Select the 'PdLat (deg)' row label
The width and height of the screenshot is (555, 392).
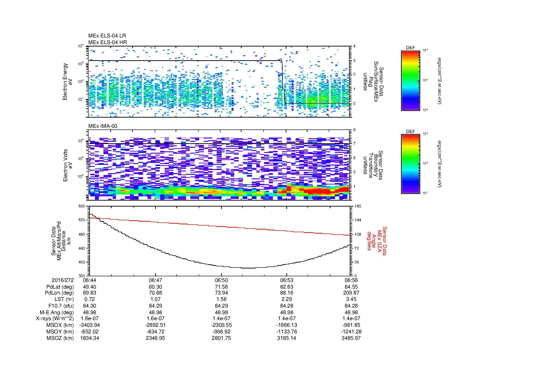point(60,287)
